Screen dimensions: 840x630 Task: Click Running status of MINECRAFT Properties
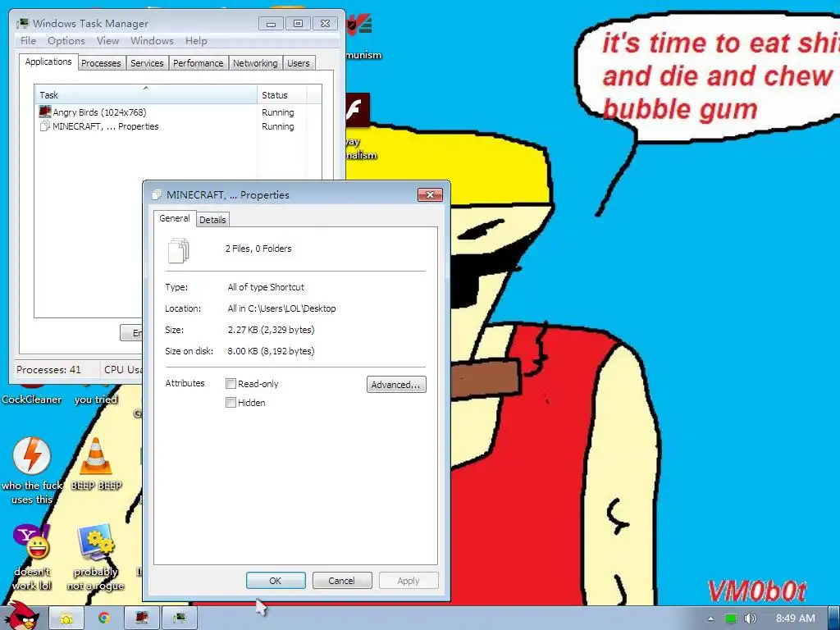click(x=277, y=126)
